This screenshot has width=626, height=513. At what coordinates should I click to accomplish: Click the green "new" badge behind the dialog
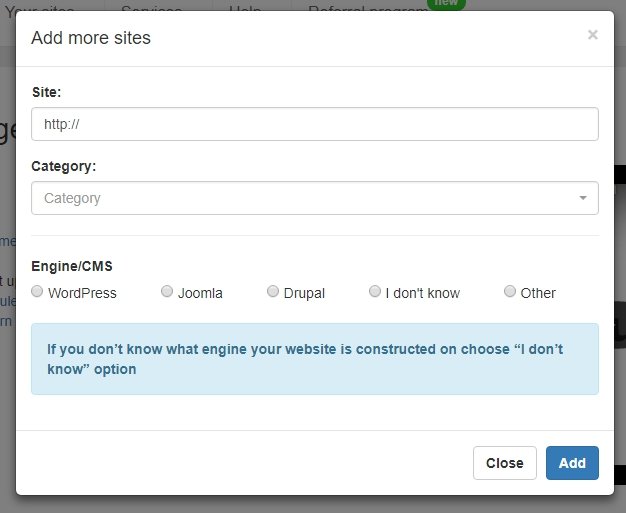tap(446, 4)
